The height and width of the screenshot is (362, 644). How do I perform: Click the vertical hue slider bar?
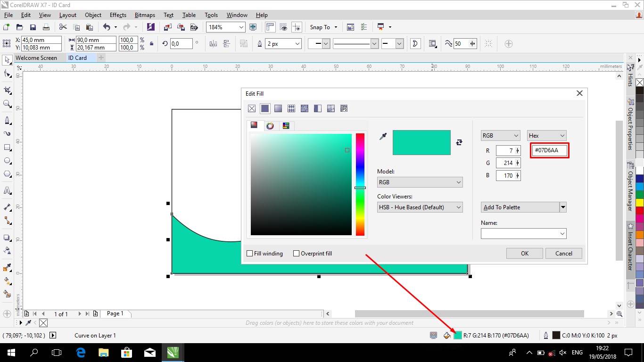point(360,184)
